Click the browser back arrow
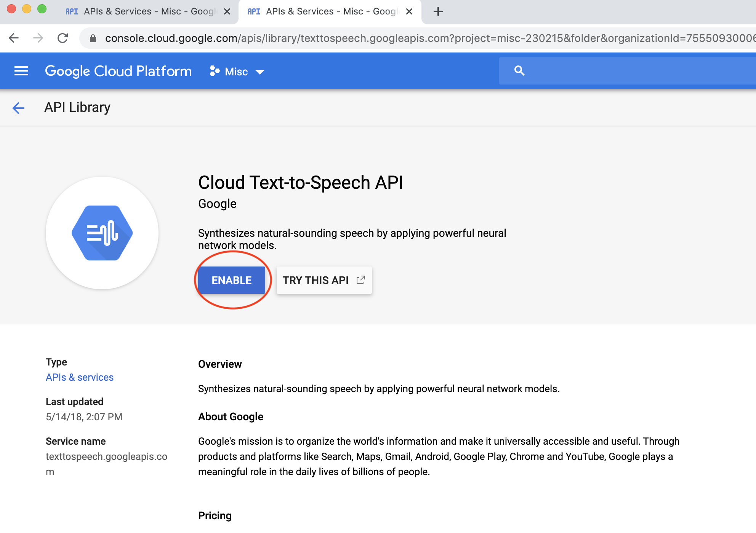 pos(14,38)
